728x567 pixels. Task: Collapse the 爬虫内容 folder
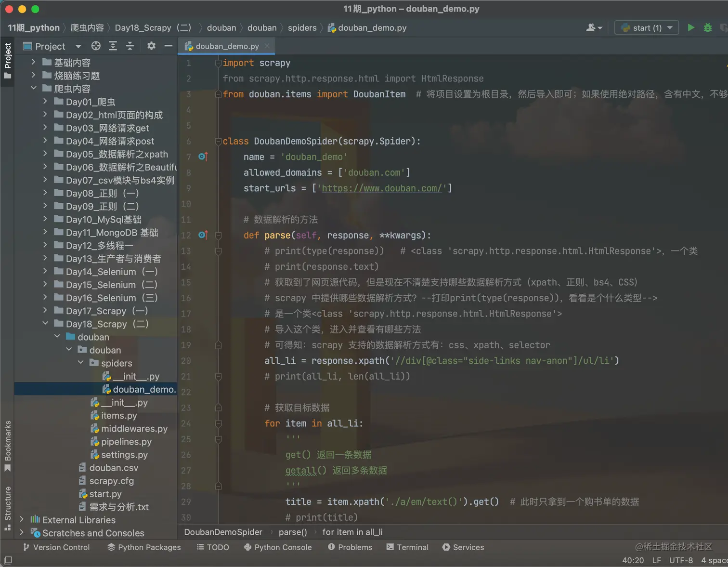click(x=33, y=88)
